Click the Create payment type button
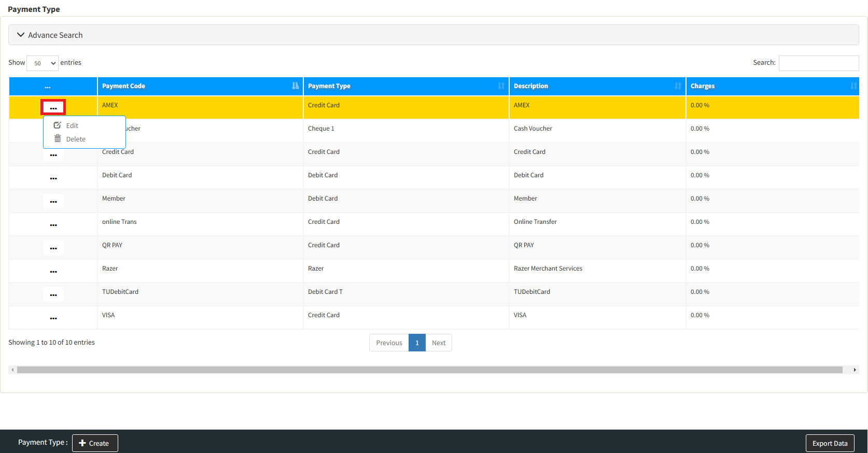868x453 pixels. pos(95,443)
